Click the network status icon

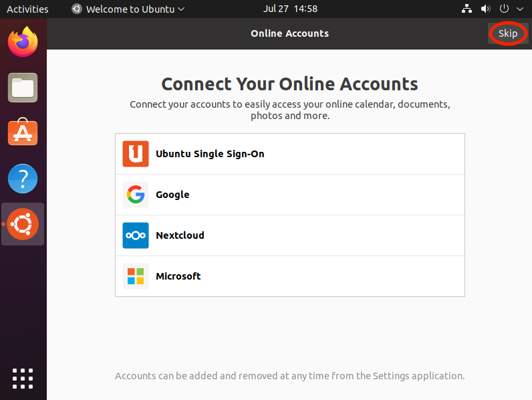467,9
